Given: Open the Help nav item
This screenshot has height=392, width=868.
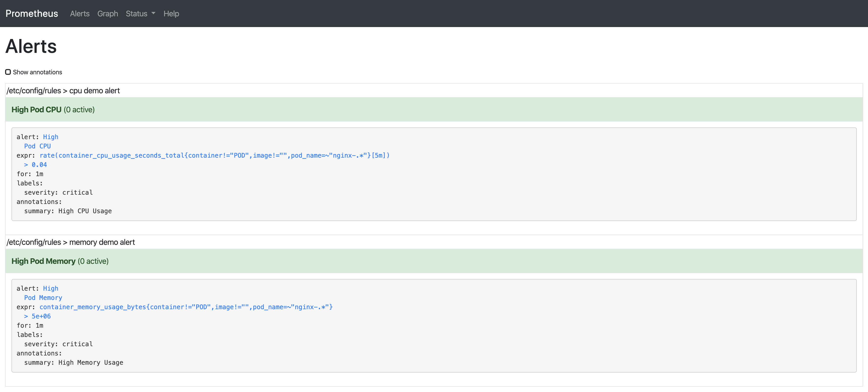Looking at the screenshot, I should click(171, 13).
